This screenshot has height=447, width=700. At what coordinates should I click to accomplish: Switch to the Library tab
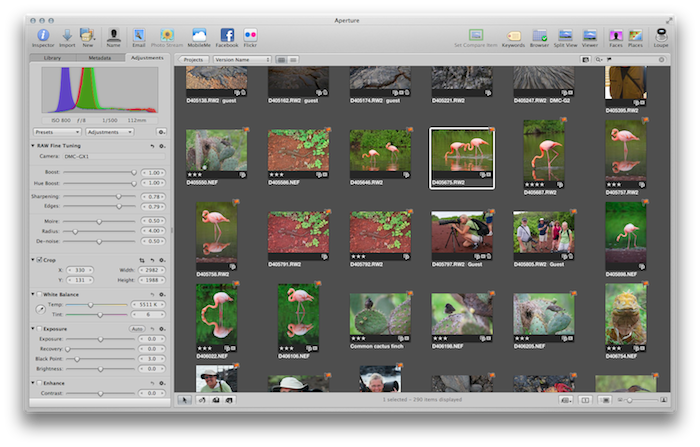(53, 58)
